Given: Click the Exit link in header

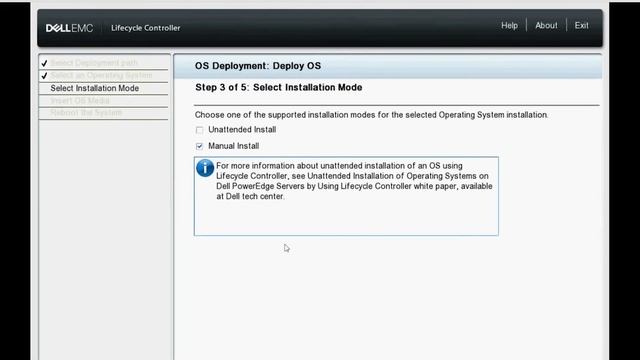Looking at the screenshot, I should point(581,25).
